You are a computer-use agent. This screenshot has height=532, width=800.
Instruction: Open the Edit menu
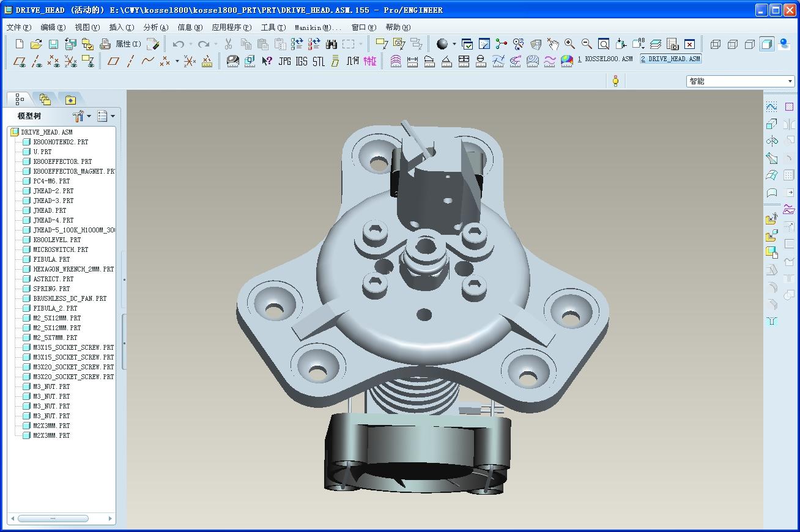tap(53, 27)
